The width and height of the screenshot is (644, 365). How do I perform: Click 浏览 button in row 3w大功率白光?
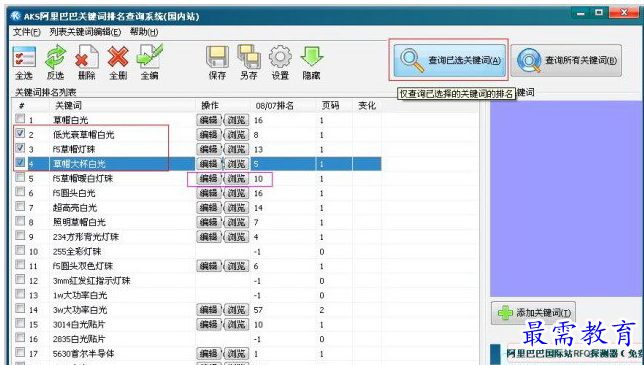236,310
